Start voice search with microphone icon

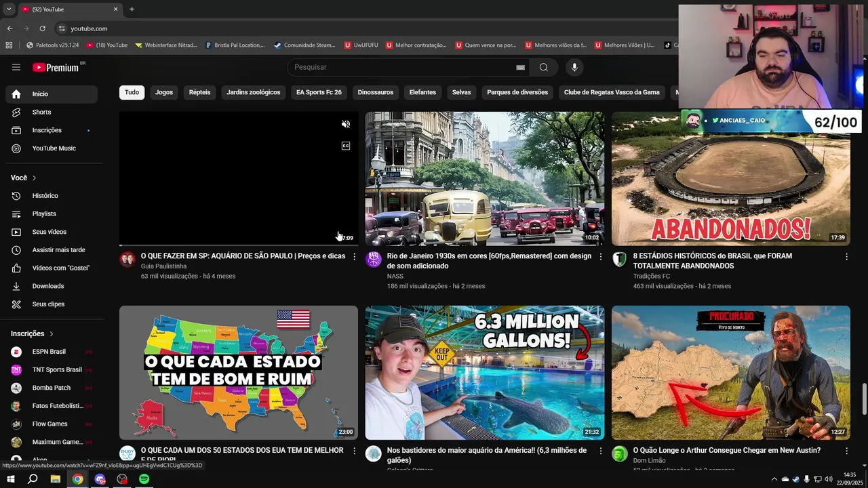574,67
